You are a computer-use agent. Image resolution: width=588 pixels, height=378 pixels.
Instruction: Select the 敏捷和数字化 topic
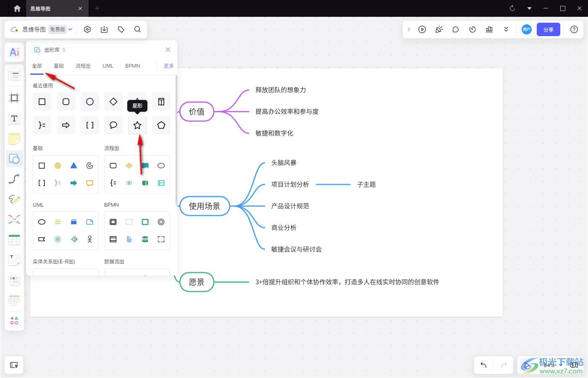click(x=274, y=134)
